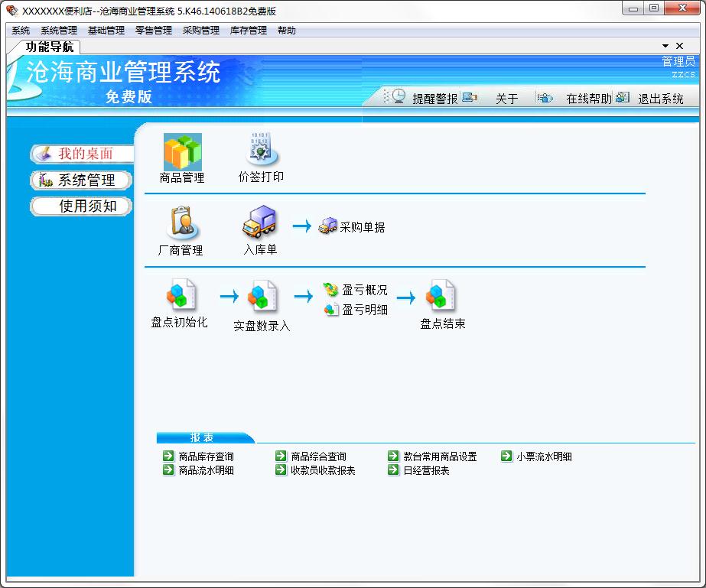Click the 盘点初始化 label text
The image size is (706, 588).
(179, 323)
